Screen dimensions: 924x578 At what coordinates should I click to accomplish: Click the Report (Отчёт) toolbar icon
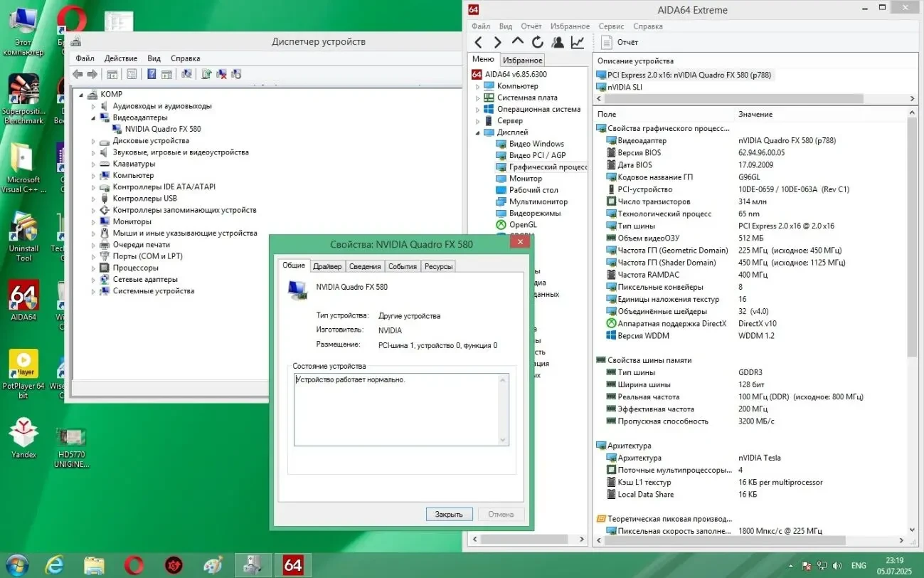607,42
